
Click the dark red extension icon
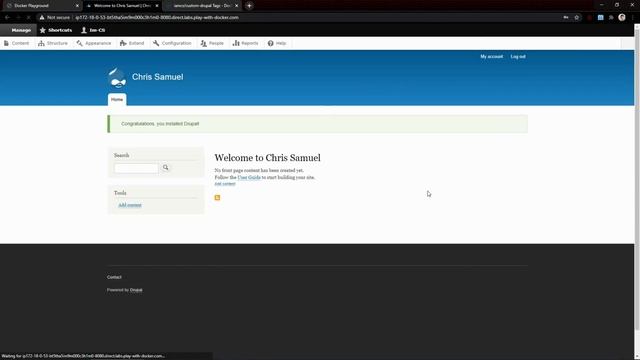coord(590,18)
